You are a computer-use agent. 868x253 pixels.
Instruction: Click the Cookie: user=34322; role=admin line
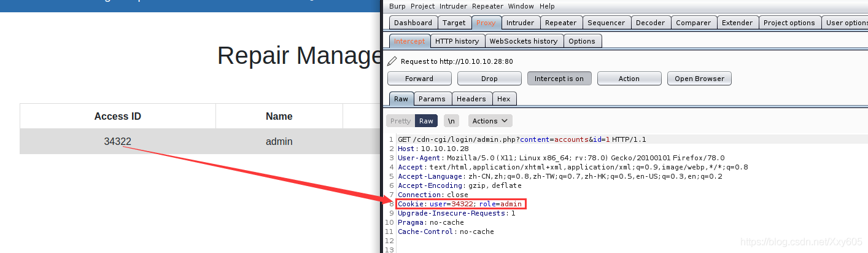[x=460, y=204]
